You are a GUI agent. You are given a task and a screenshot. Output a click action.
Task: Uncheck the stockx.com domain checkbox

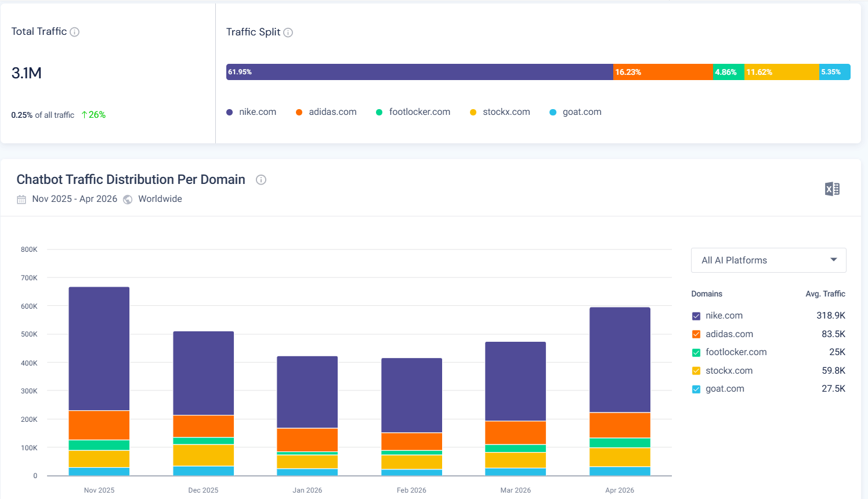click(696, 371)
